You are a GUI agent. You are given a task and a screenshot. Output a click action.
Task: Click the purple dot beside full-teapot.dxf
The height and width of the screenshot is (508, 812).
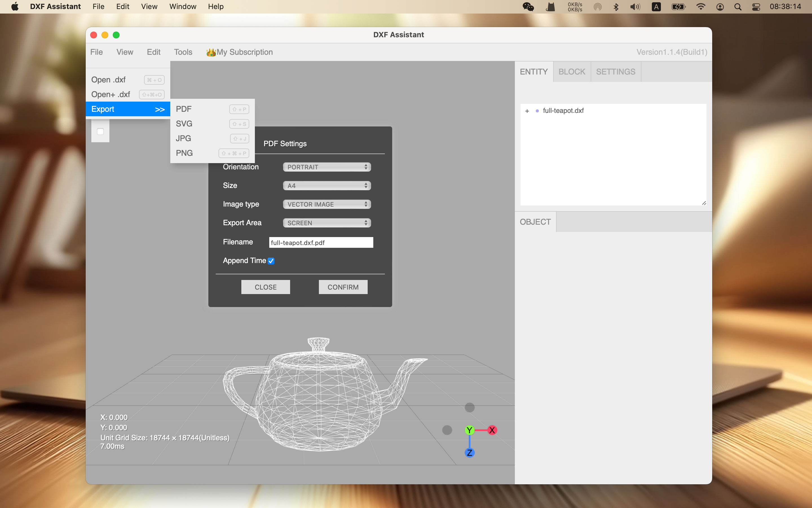point(537,111)
